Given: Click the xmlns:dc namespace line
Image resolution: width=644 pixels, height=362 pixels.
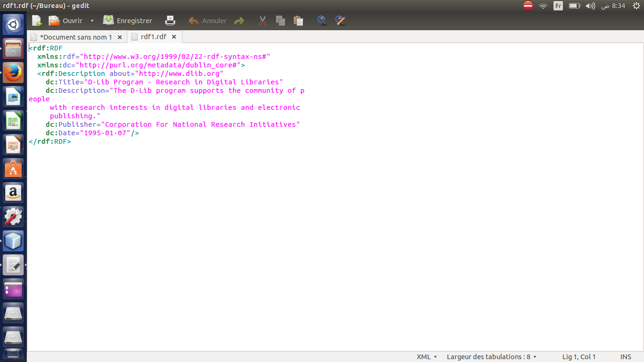Looking at the screenshot, I should coord(141,65).
